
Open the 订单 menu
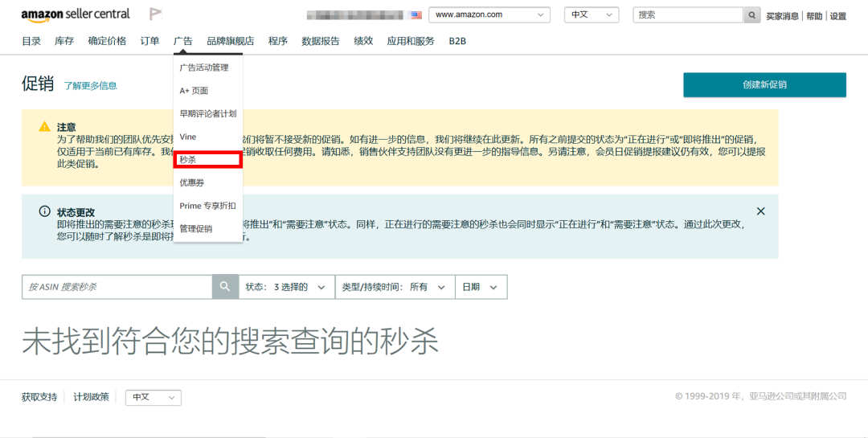point(149,41)
